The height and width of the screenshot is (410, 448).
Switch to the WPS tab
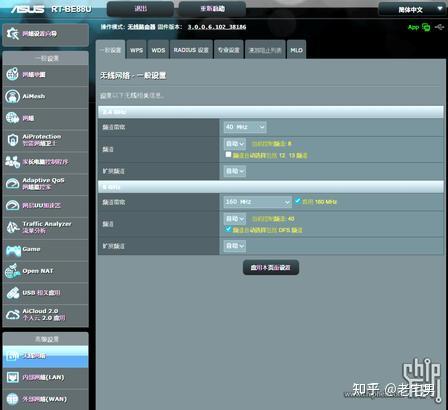click(x=136, y=50)
